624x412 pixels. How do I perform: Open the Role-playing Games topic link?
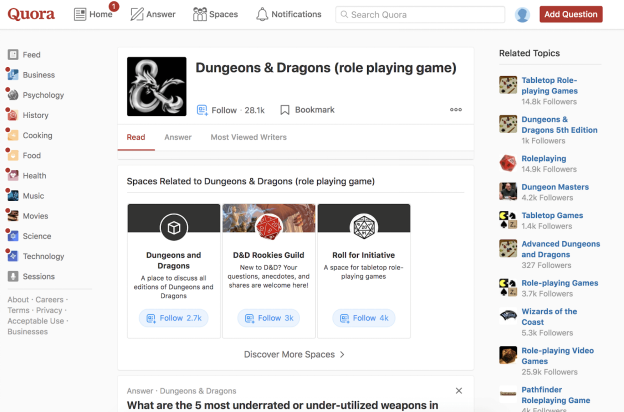(560, 283)
